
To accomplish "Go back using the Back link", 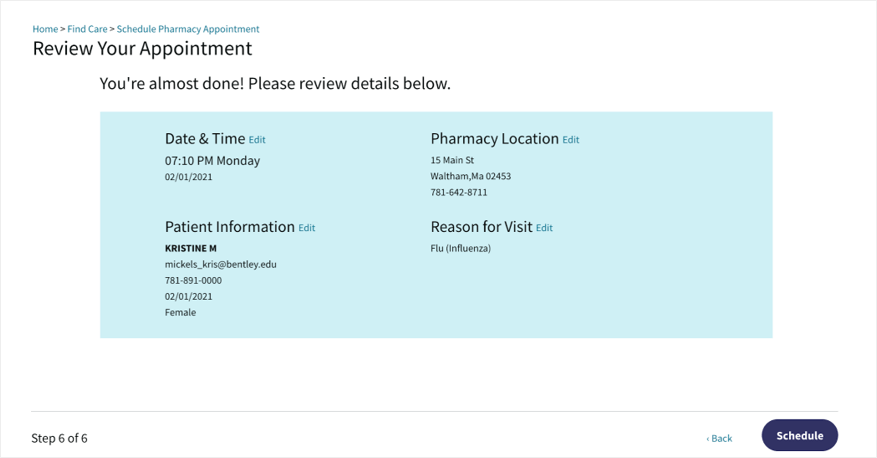I will pyautogui.click(x=719, y=438).
